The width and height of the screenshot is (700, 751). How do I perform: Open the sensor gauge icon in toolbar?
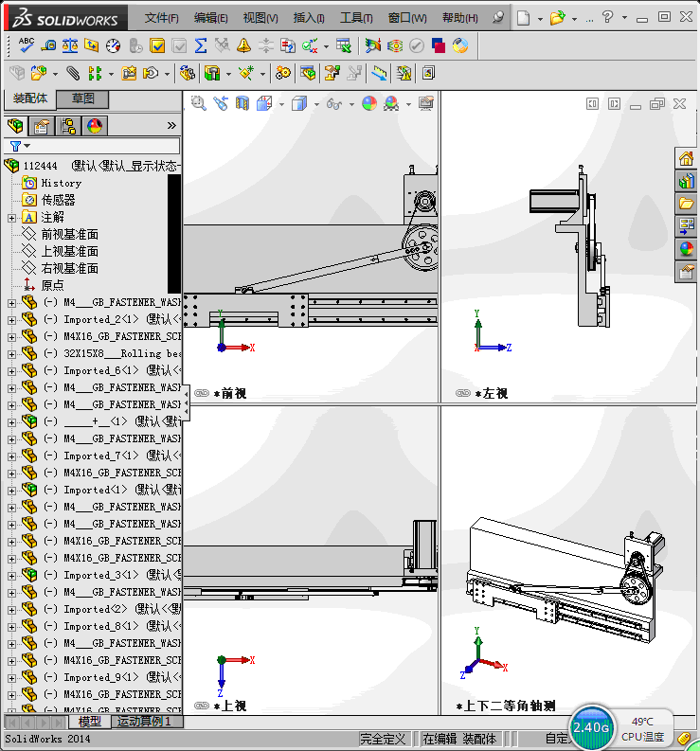[113, 45]
